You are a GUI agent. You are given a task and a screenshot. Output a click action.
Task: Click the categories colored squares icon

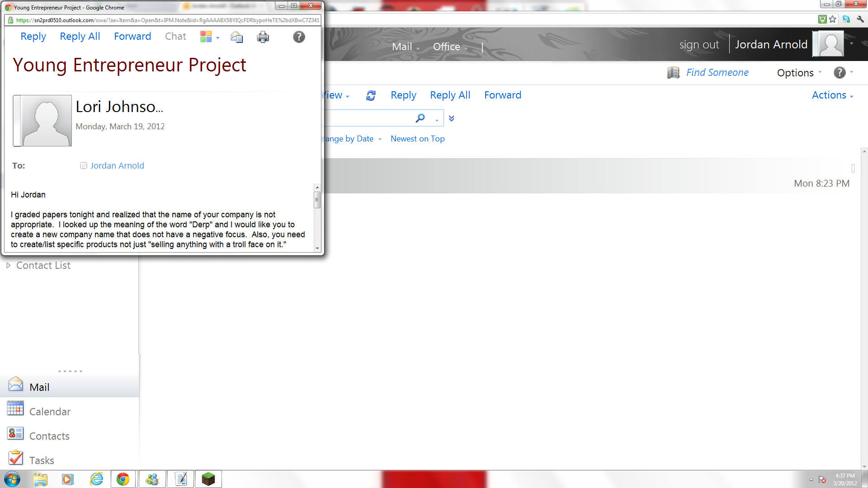206,37
